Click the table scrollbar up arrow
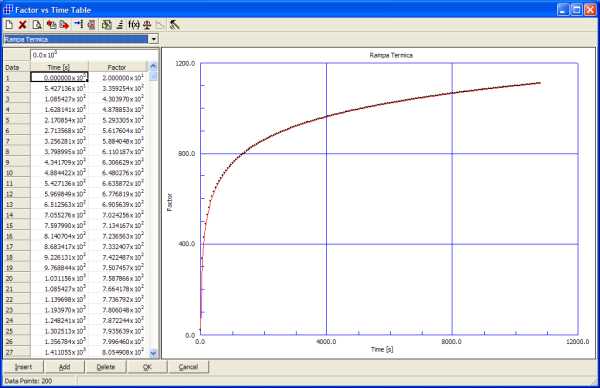The image size is (600, 388). pos(153,66)
